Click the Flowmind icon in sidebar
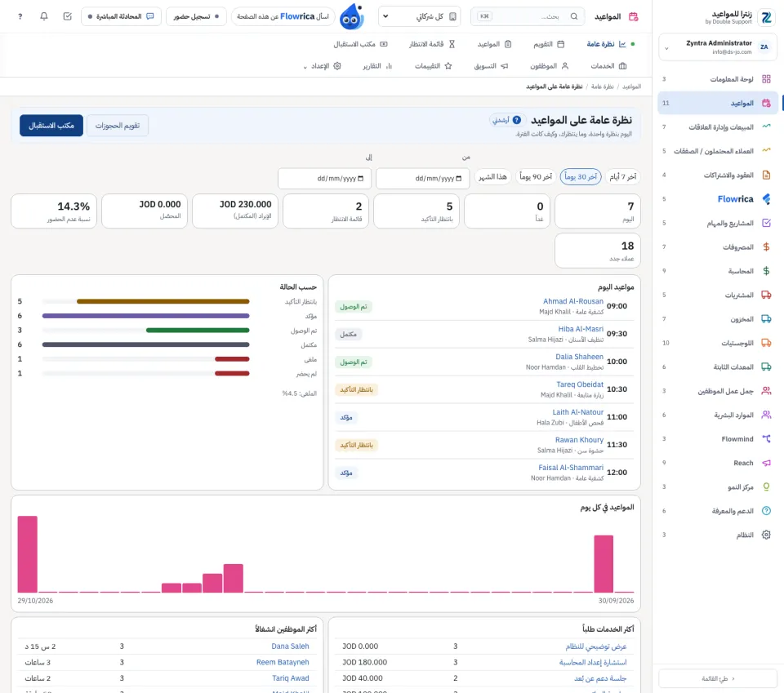 click(x=766, y=438)
